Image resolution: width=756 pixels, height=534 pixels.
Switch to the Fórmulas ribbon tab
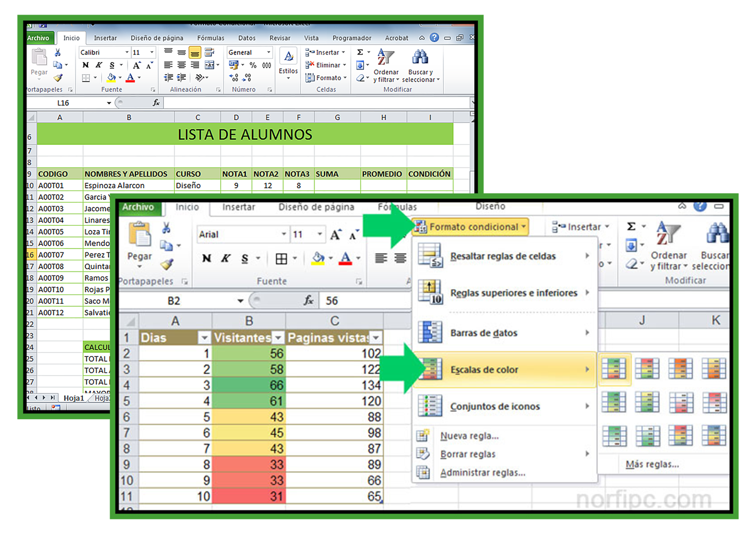pos(397,207)
